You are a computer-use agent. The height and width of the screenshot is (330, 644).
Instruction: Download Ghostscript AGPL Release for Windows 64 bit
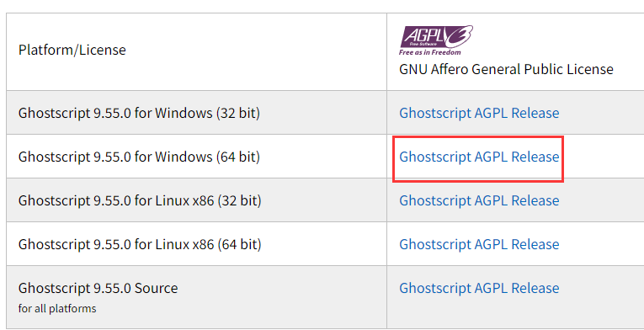click(479, 157)
